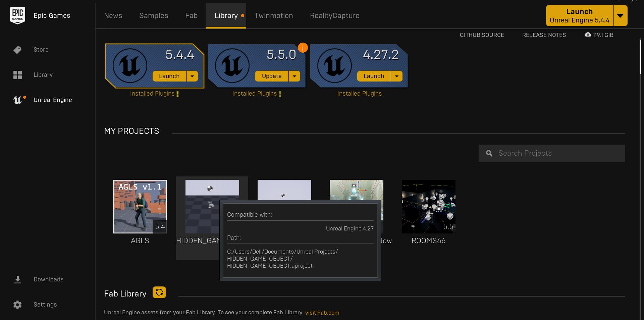Click the Epic Games shield logo
Viewport: 644px width, 320px height.
click(17, 16)
